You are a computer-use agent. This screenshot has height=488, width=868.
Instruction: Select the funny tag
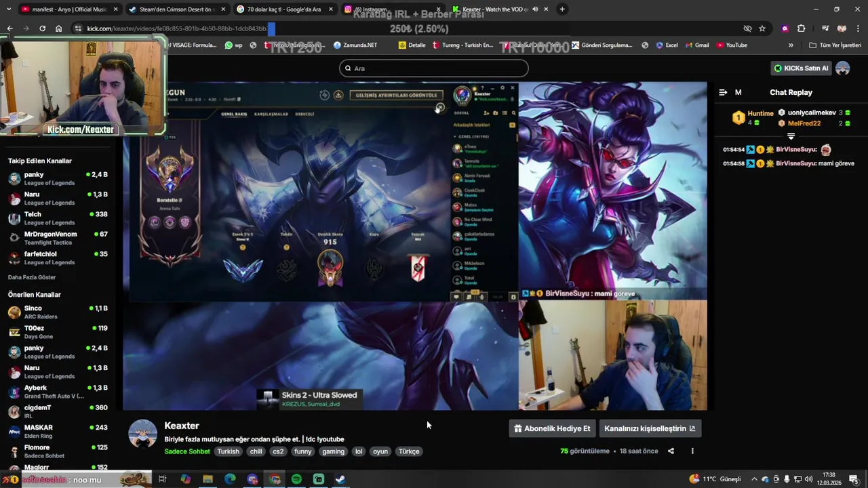(303, 451)
